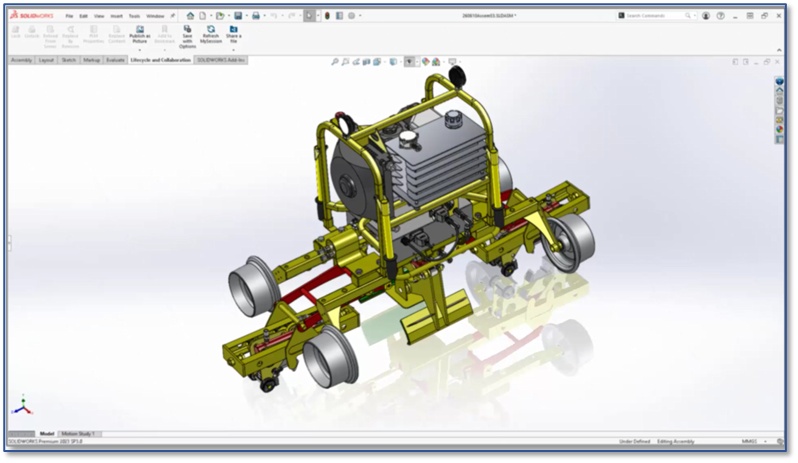Switch to SOLIDWORKS Add-Ins tab

[221, 60]
